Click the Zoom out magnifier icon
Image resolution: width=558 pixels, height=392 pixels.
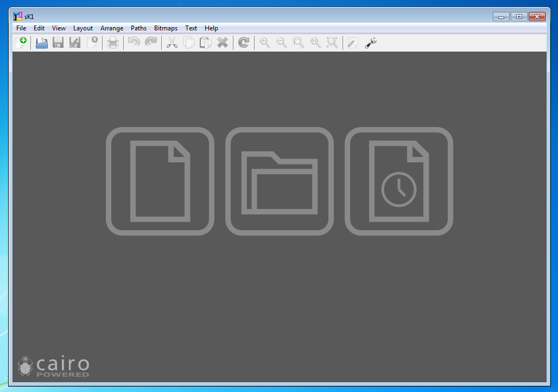click(282, 43)
